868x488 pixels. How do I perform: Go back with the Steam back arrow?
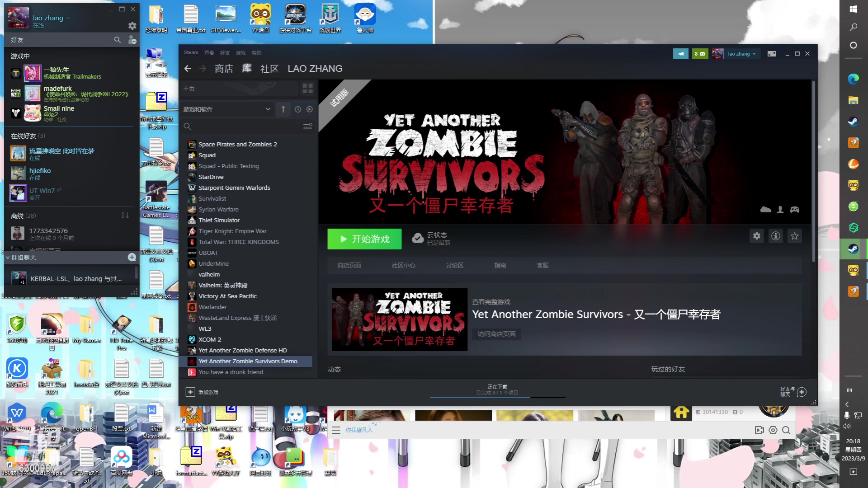188,69
